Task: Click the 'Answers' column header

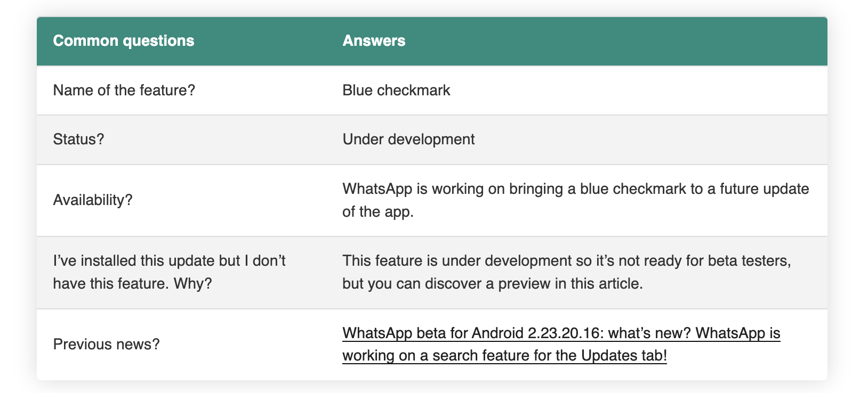Action: click(374, 41)
